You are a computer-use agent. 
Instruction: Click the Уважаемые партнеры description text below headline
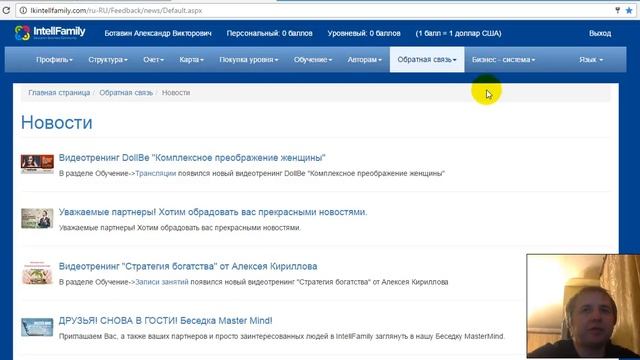180,228
